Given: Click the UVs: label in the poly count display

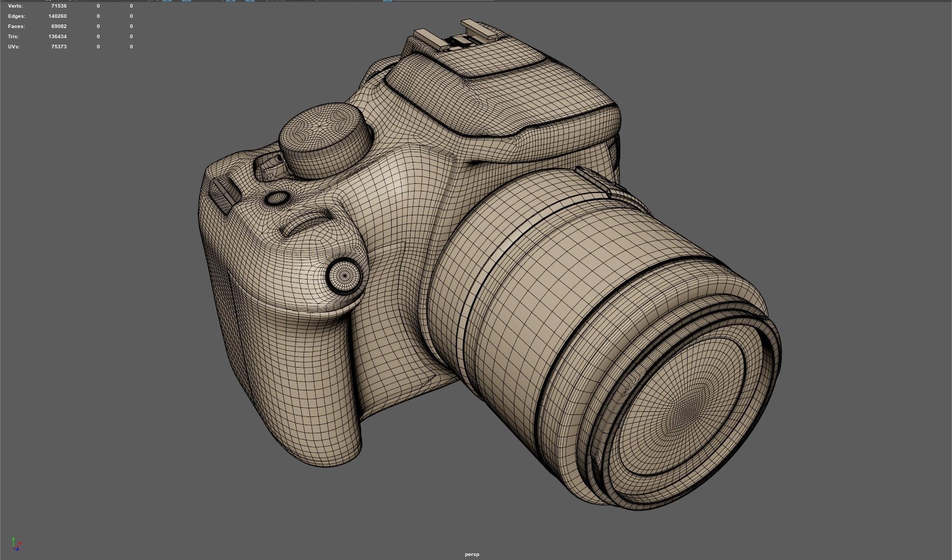Looking at the screenshot, I should [14, 47].
